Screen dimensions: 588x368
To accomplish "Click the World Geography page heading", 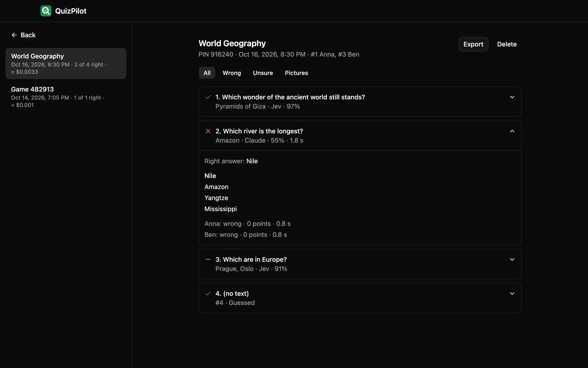I will coord(232,43).
